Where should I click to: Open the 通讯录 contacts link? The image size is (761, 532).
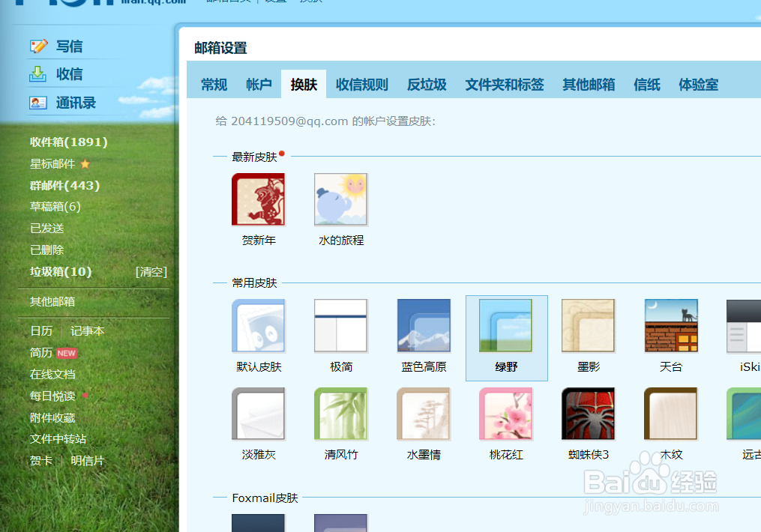coord(76,103)
